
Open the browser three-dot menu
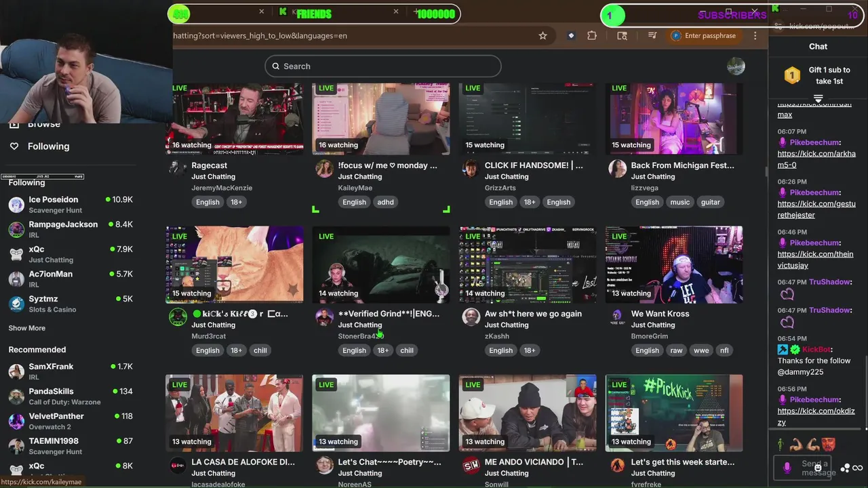tap(755, 36)
